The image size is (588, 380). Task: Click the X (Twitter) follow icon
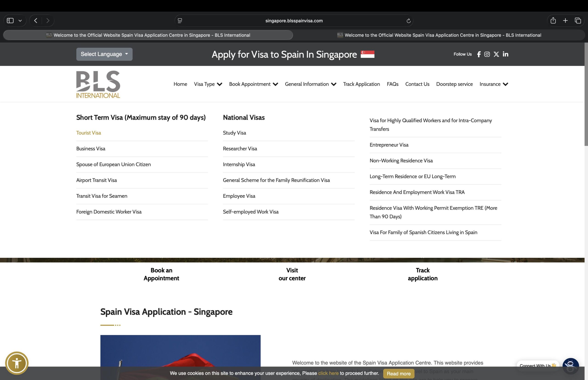click(x=496, y=54)
